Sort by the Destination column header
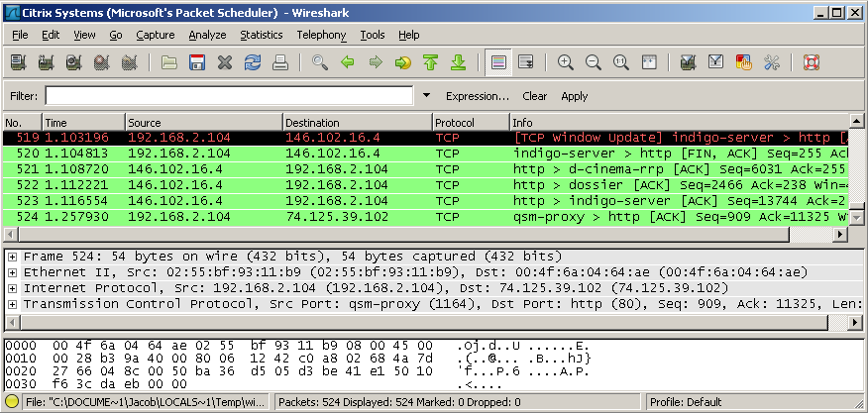The image size is (868, 413). pos(358,123)
